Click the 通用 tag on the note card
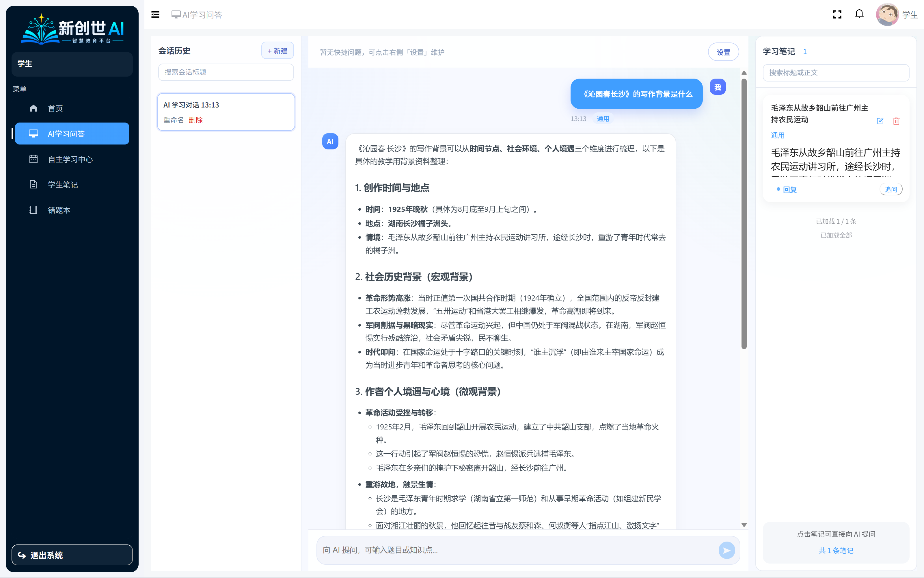The image size is (924, 578). coord(777,135)
